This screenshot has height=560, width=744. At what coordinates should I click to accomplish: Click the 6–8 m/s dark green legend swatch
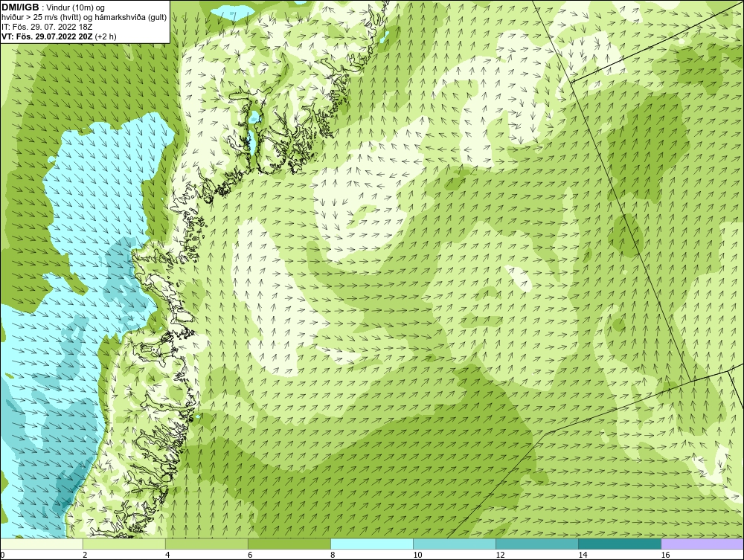[289, 544]
